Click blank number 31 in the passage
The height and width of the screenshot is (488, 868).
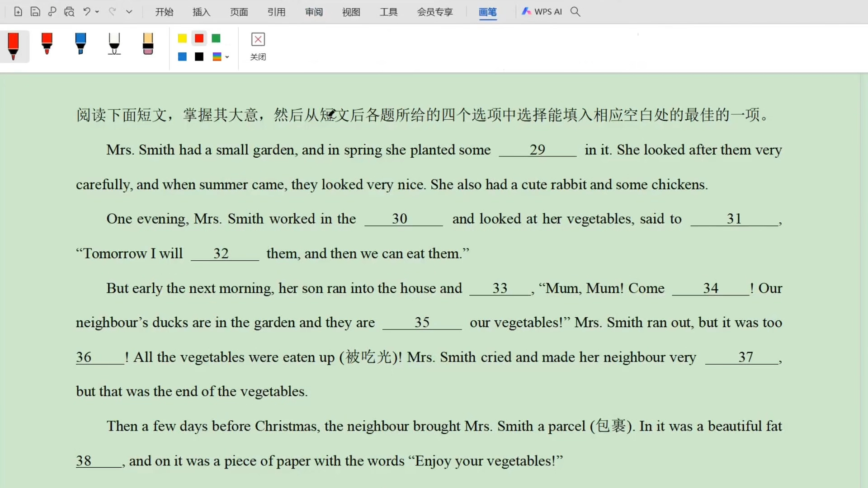point(734,219)
